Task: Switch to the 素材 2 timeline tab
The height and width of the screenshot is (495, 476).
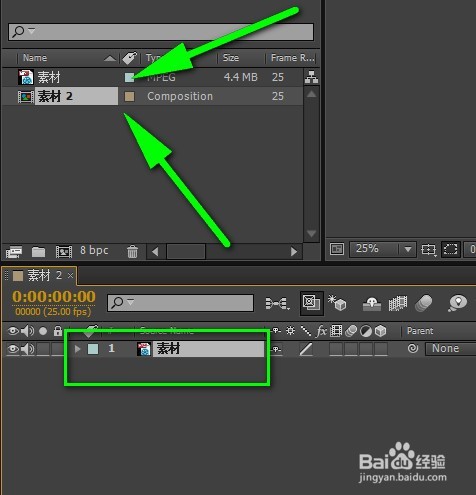Action: [38, 276]
